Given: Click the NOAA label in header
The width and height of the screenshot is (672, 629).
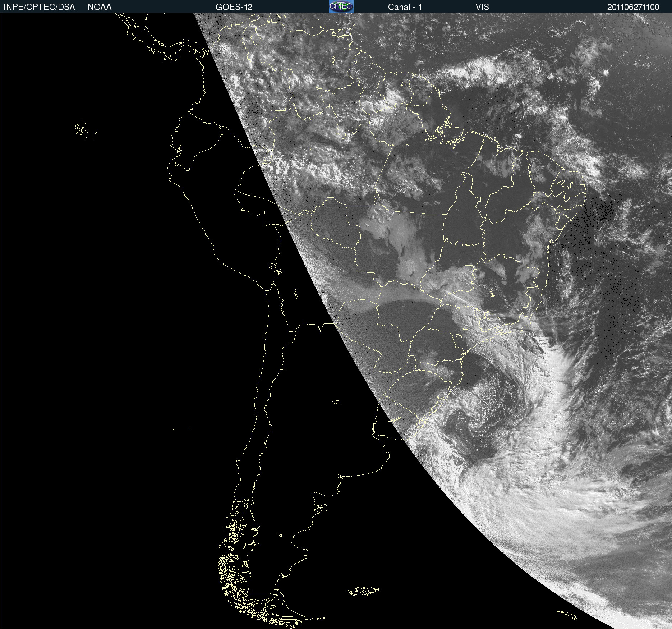Looking at the screenshot, I should (100, 7).
